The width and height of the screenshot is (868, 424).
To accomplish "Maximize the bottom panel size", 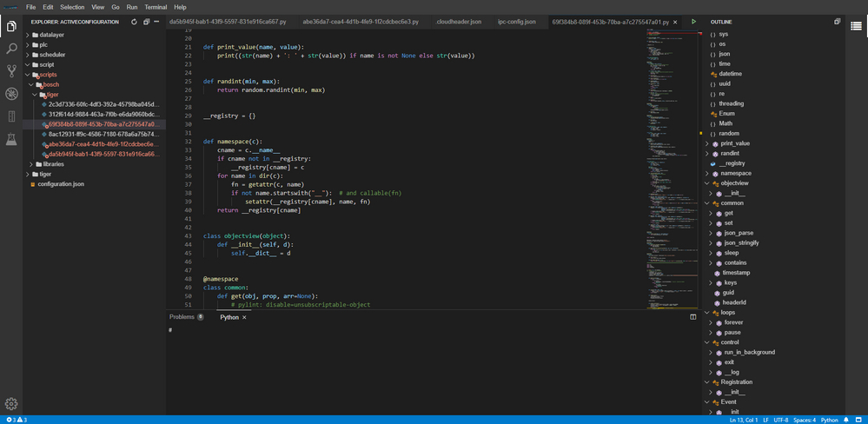I will 692,317.
